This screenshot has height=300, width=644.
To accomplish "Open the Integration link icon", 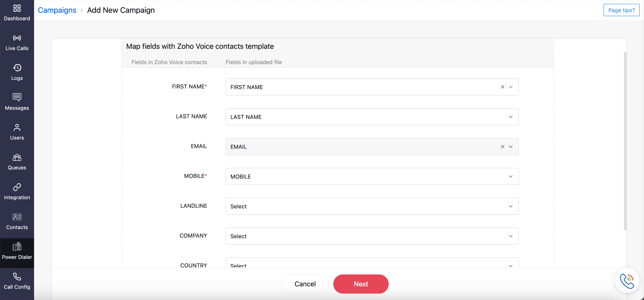I will coord(17,187).
